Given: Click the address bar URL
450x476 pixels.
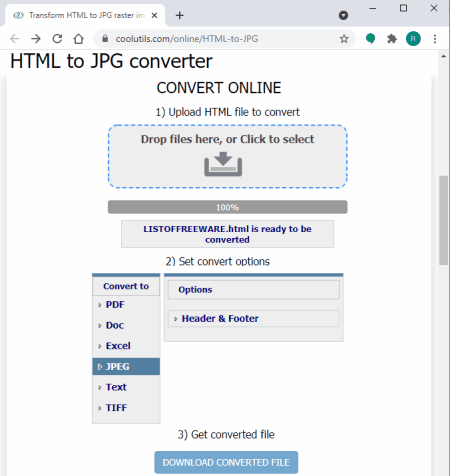Looking at the screenshot, I should click(x=187, y=39).
